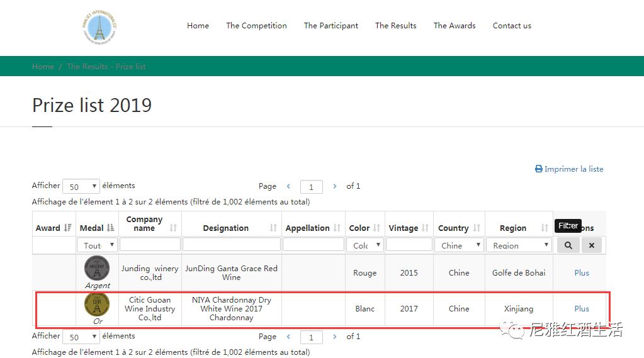Click the Eiffel Tower site logo
The image size is (644, 358).
(x=99, y=27)
